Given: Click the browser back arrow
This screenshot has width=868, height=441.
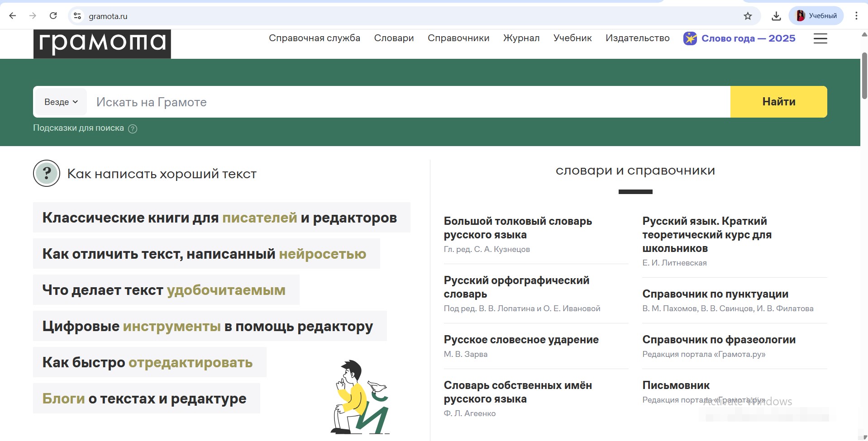Looking at the screenshot, I should click(x=13, y=16).
